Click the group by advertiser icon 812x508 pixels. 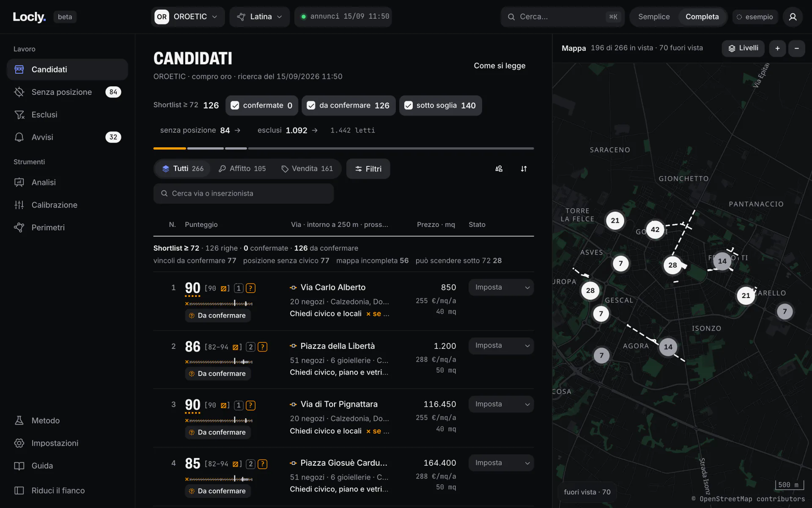tap(499, 168)
